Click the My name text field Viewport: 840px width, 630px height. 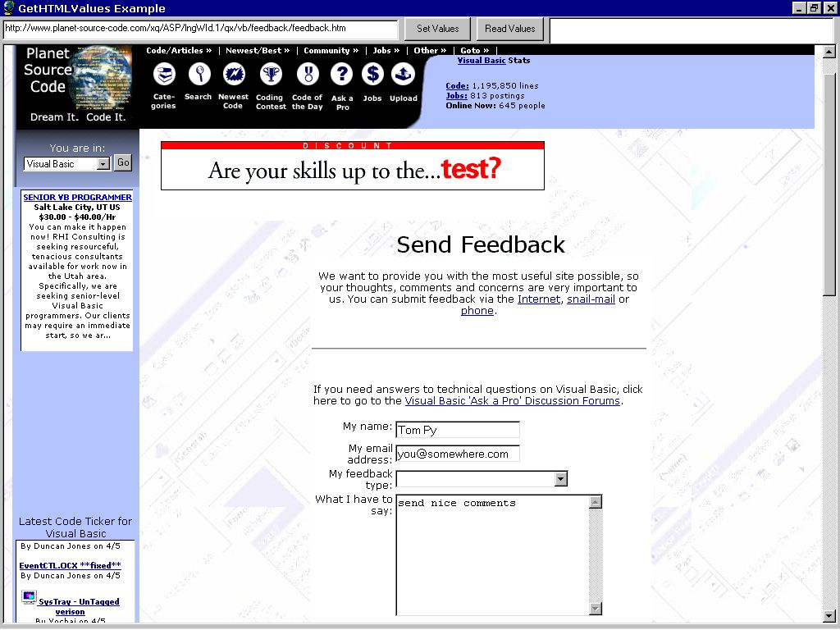pos(458,430)
